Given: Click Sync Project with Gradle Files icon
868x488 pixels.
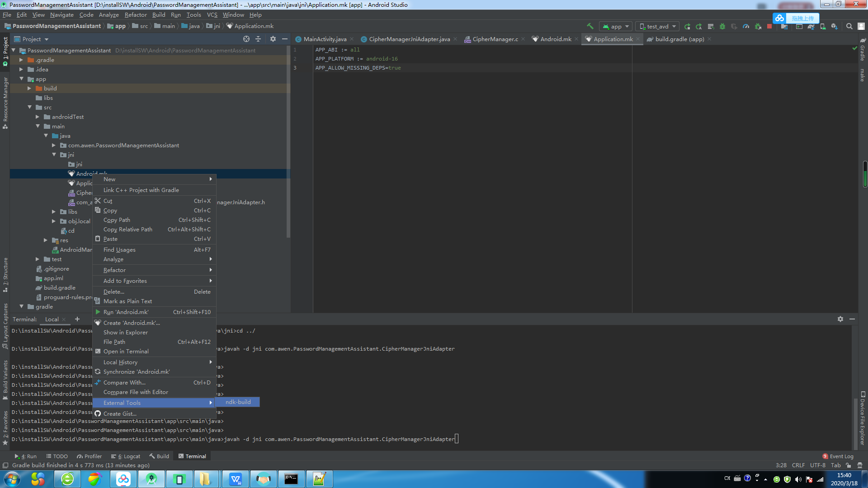Looking at the screenshot, I should [811, 26].
